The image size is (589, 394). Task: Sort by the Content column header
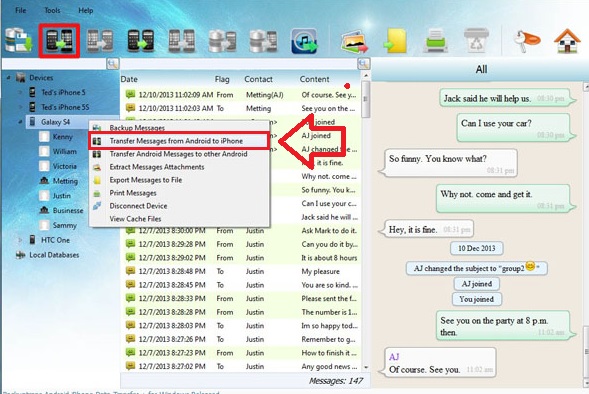(314, 79)
